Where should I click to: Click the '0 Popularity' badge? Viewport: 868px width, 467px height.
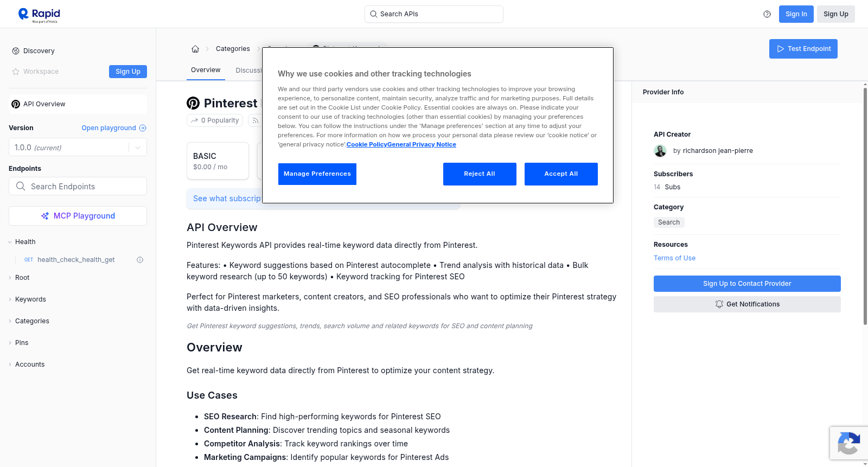click(x=215, y=120)
